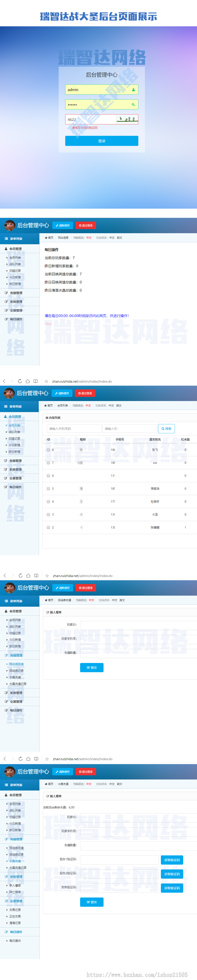Click the home icon in the 会员列表 browser bar
Image resolution: width=197 pixels, height=980 pixels.
pyautogui.click(x=28, y=381)
